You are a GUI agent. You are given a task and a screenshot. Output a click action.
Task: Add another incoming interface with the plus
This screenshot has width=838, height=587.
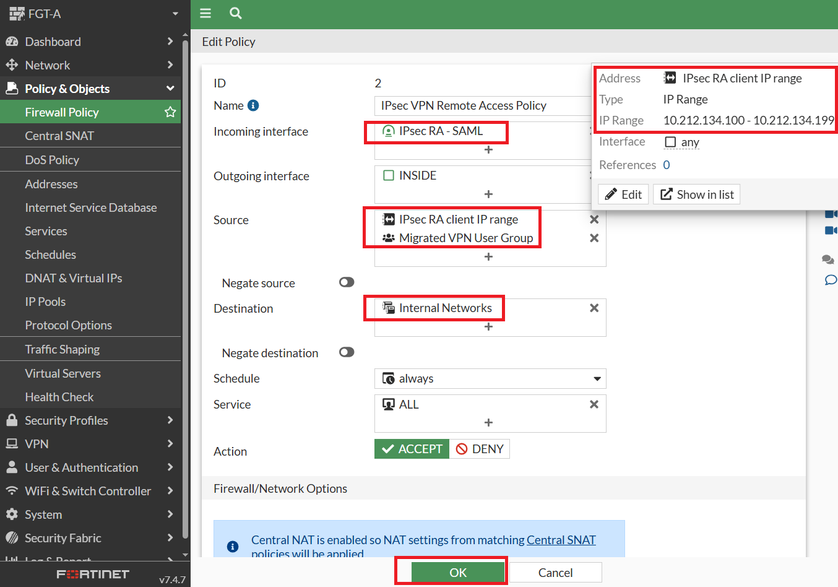click(x=488, y=150)
